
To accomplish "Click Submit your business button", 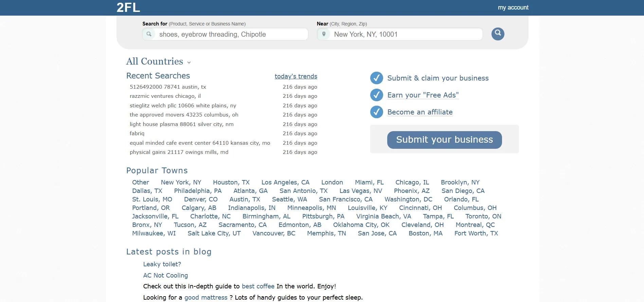I will coord(444,140).
